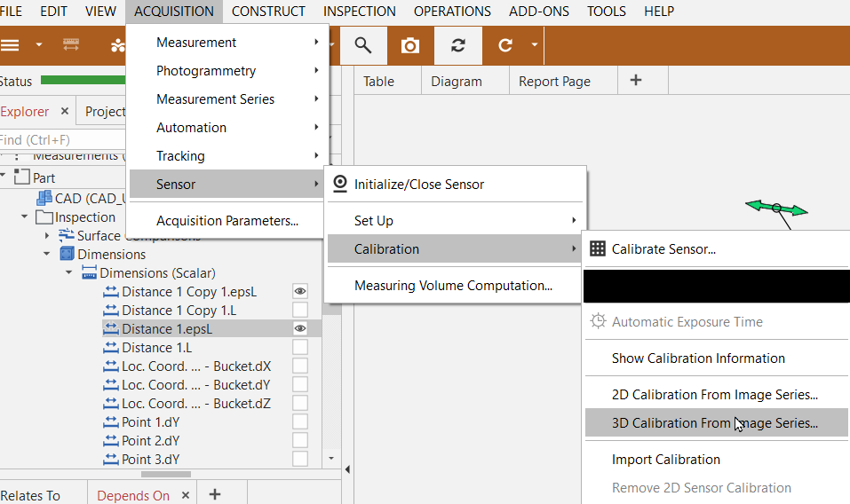Click the green status progress bar
Viewport: 850px width, 504px height.
[x=82, y=81]
